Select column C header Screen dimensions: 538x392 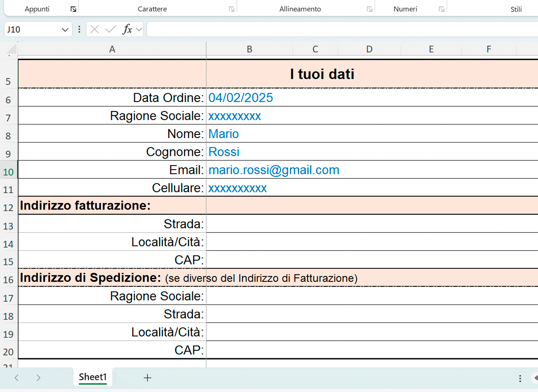pyautogui.click(x=315, y=49)
